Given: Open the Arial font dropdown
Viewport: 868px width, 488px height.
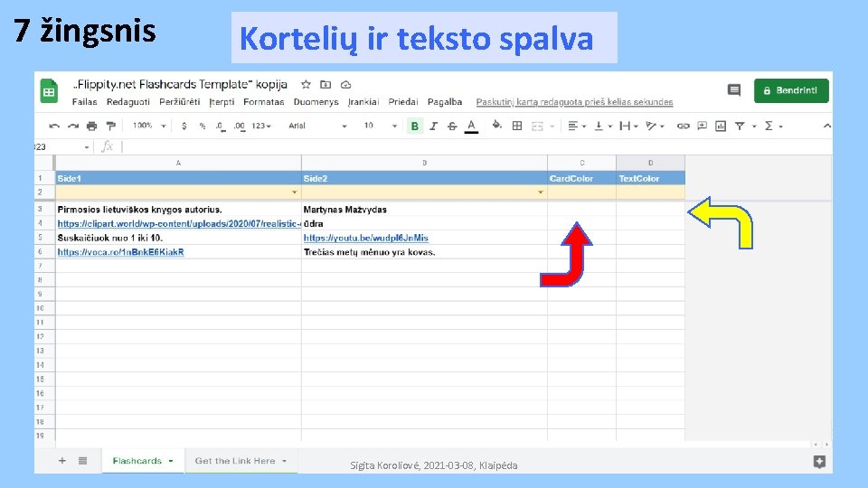Looking at the screenshot, I should click(317, 127).
